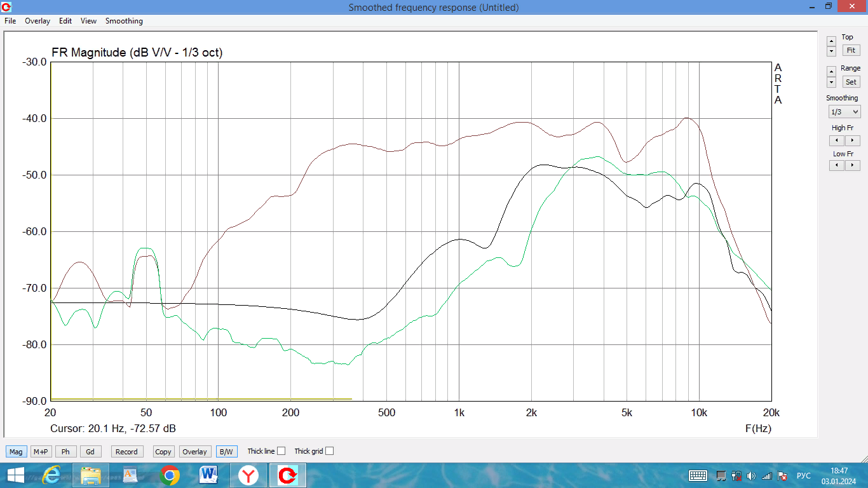Screen dimensions: 868x488
Task: Shift High Fr limit right
Action: pyautogui.click(x=852, y=140)
